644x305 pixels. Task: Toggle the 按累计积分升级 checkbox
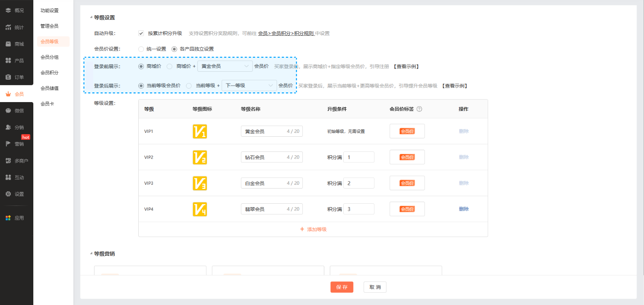pyautogui.click(x=141, y=33)
